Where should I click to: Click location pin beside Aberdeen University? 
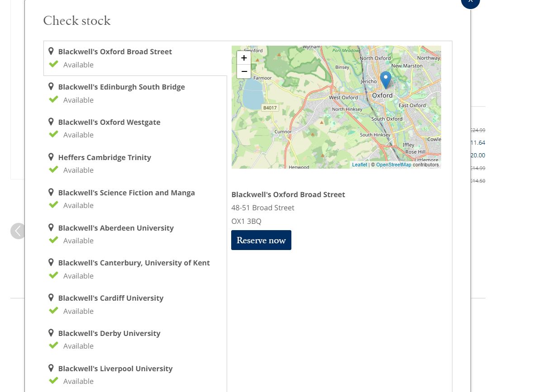51,227
